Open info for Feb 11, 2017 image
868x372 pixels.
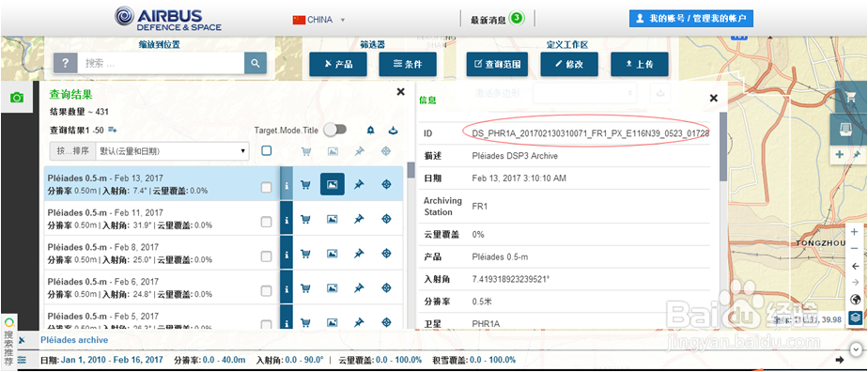click(287, 219)
